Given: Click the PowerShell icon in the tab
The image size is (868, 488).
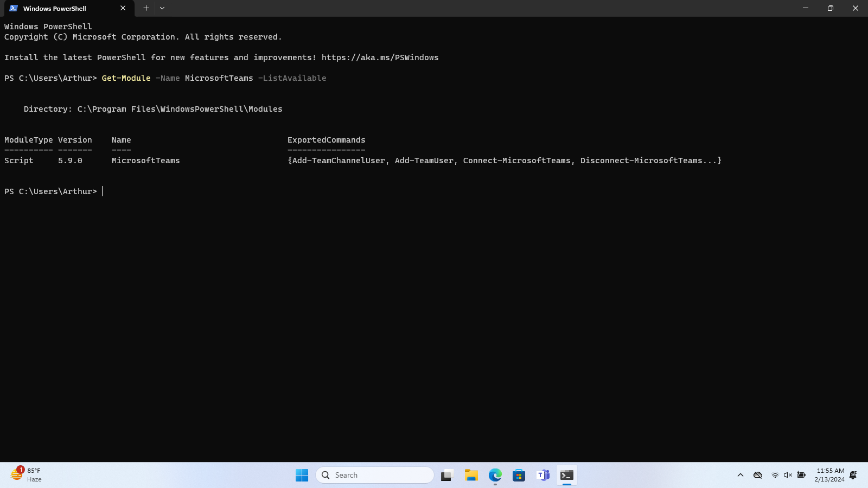Looking at the screenshot, I should pyautogui.click(x=14, y=8).
